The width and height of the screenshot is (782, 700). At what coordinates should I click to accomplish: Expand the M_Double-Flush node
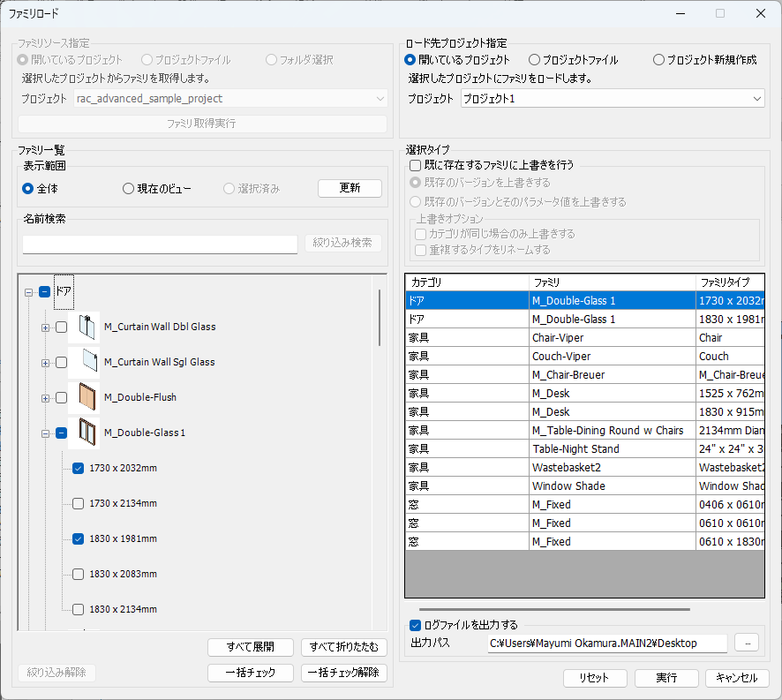click(45, 398)
